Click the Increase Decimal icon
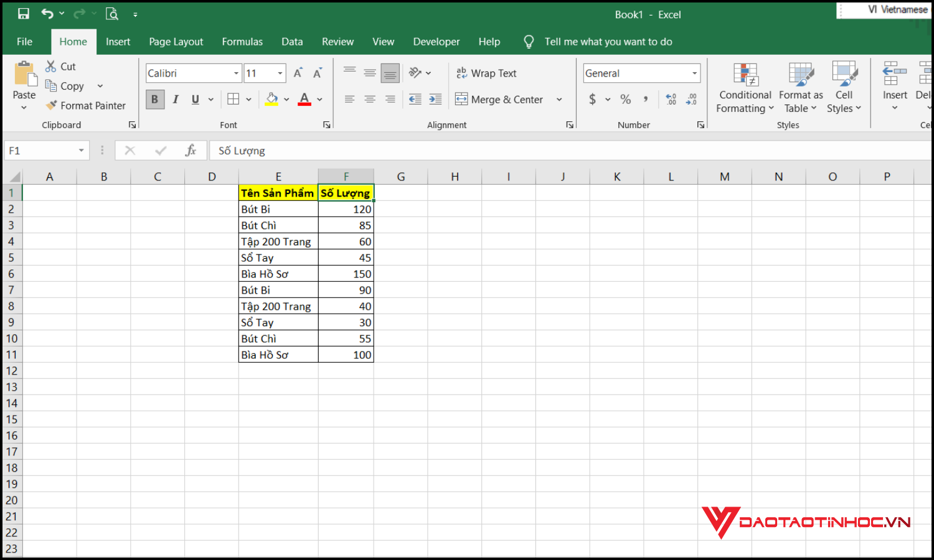 (x=671, y=99)
